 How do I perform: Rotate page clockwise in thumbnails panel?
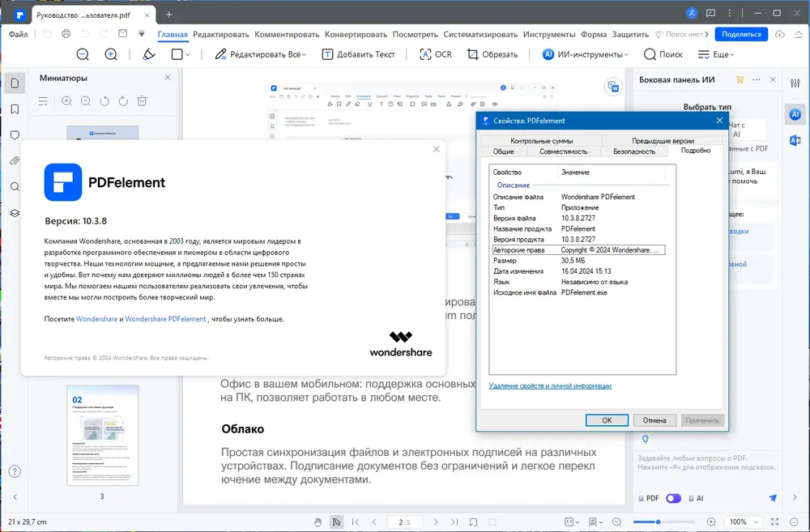click(123, 101)
